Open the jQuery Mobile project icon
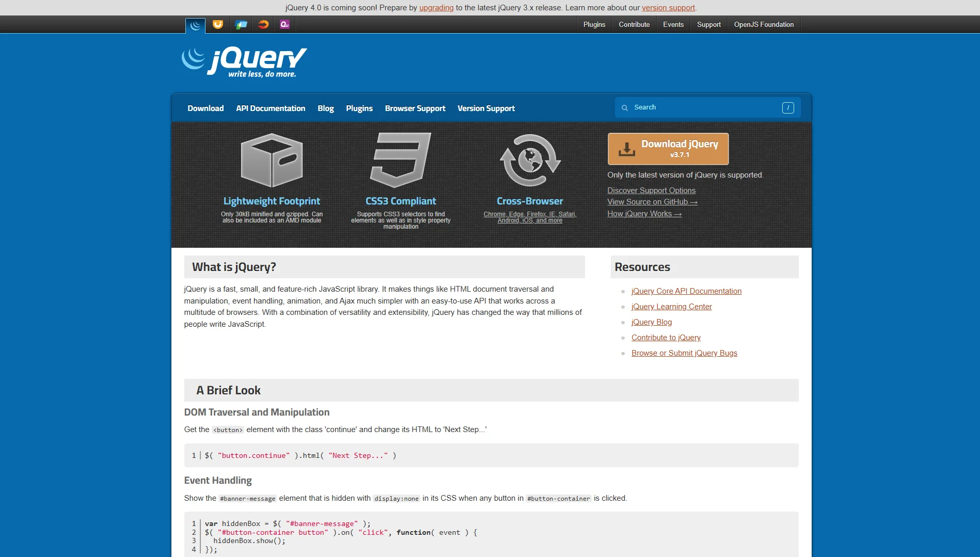The height and width of the screenshot is (557, 980). click(x=241, y=24)
